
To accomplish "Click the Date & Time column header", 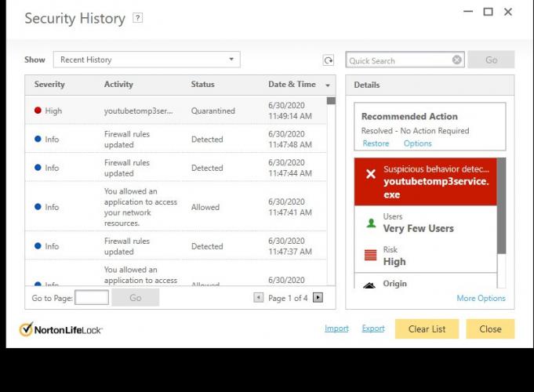I will click(x=292, y=85).
